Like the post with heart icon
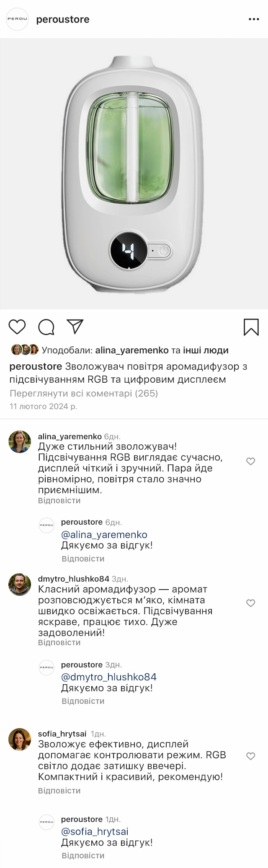This screenshot has height=868, width=268. 17,327
